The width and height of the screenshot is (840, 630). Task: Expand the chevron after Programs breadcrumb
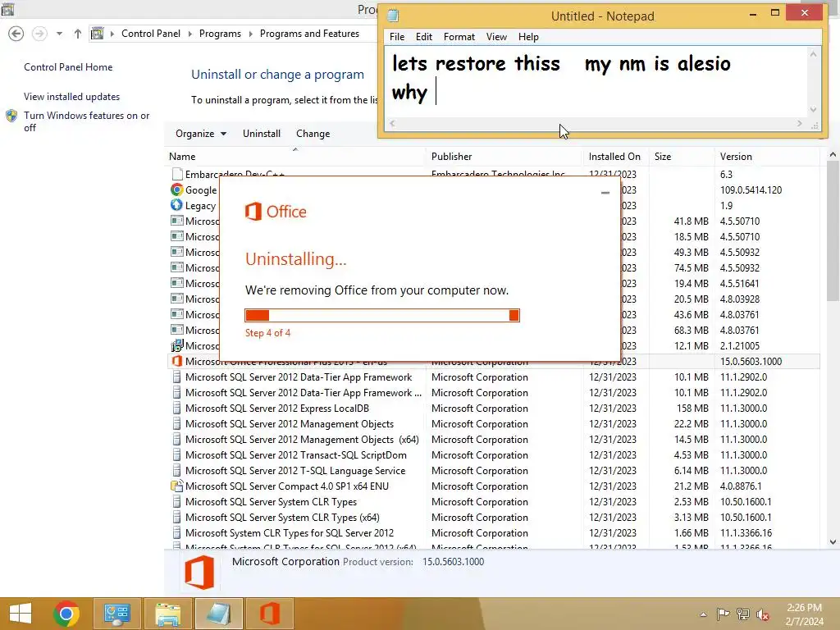point(250,34)
